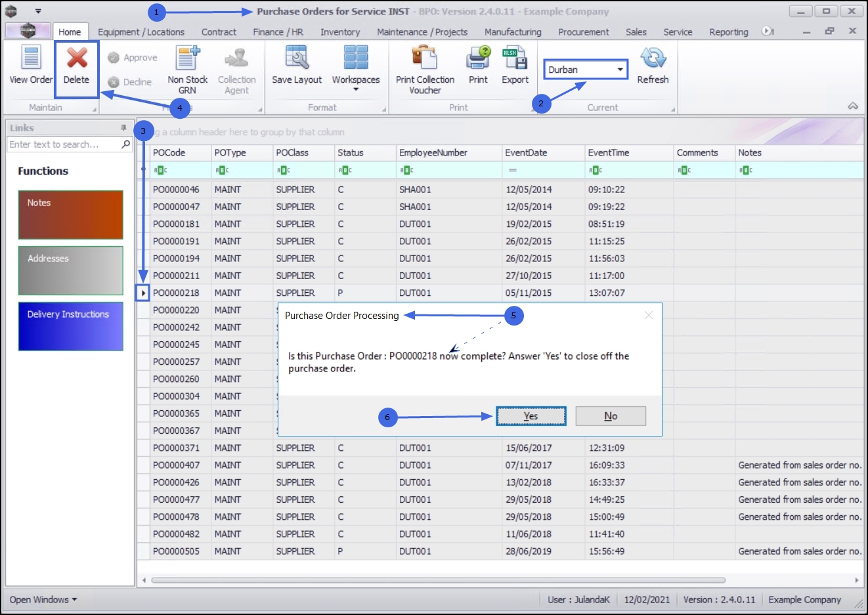
Task: Open the Inventory tab
Action: click(340, 32)
